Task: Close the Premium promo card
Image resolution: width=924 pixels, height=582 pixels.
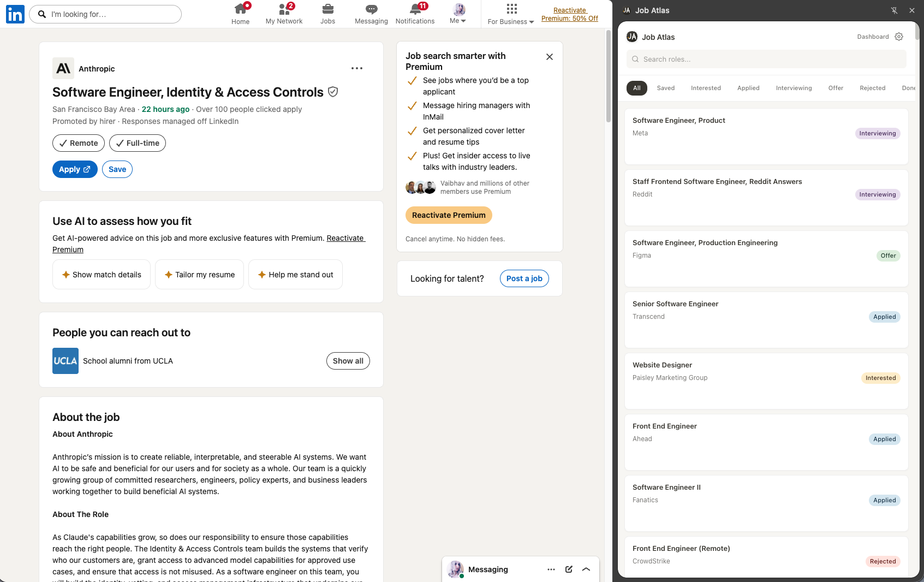Action: click(x=550, y=57)
